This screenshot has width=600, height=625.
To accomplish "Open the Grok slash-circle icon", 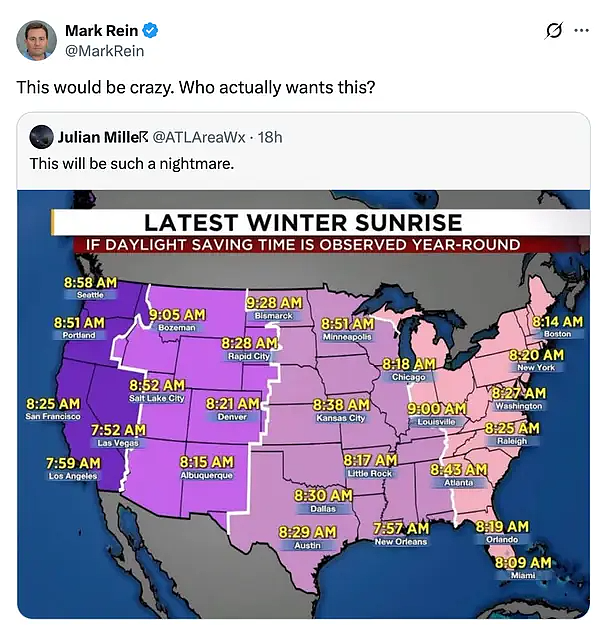I will pyautogui.click(x=554, y=31).
